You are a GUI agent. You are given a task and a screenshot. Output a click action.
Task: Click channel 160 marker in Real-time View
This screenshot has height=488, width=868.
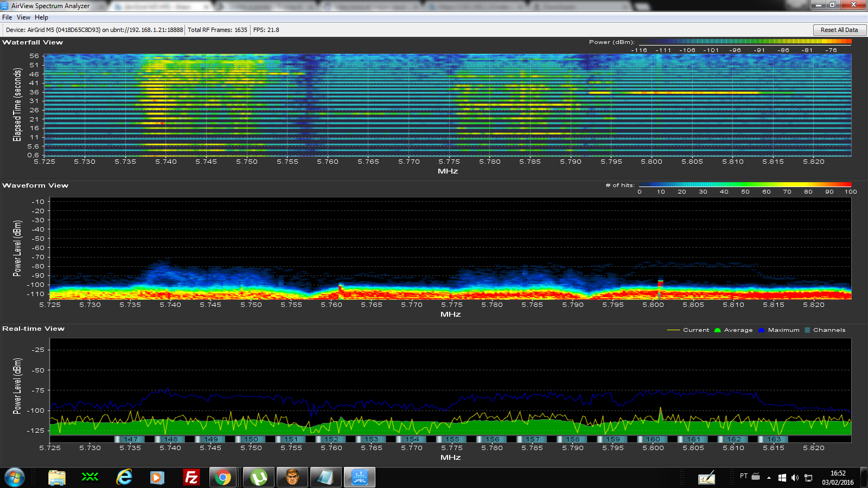pyautogui.click(x=653, y=439)
